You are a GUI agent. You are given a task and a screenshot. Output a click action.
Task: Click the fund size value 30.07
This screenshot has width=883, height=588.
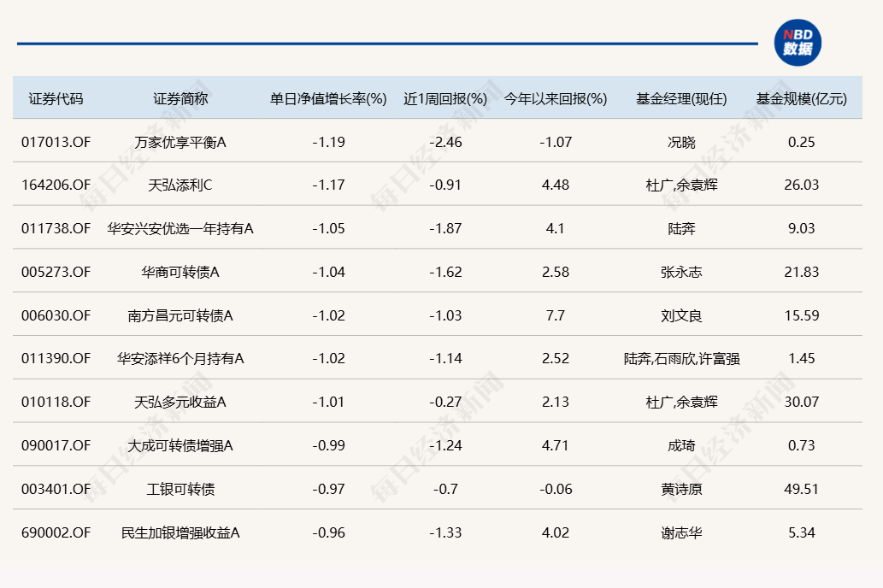point(801,402)
